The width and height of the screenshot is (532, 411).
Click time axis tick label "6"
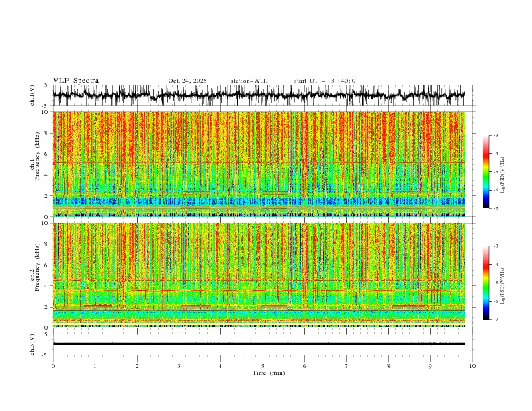(304, 366)
